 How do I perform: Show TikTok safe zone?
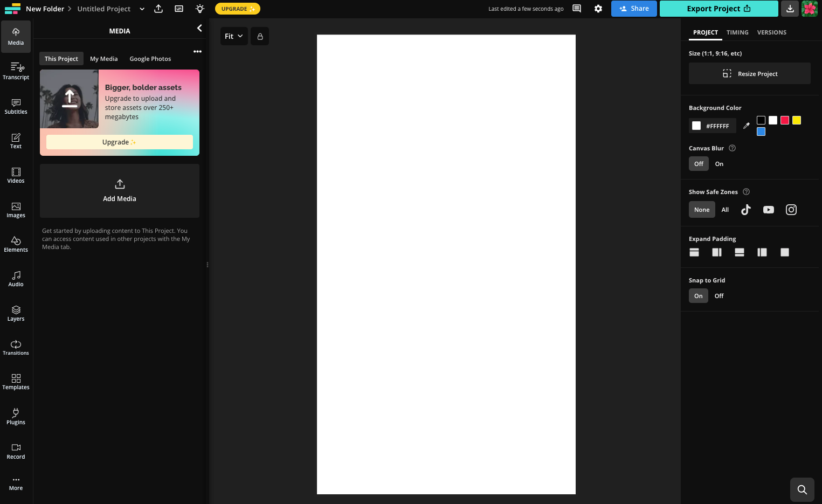[x=746, y=210]
